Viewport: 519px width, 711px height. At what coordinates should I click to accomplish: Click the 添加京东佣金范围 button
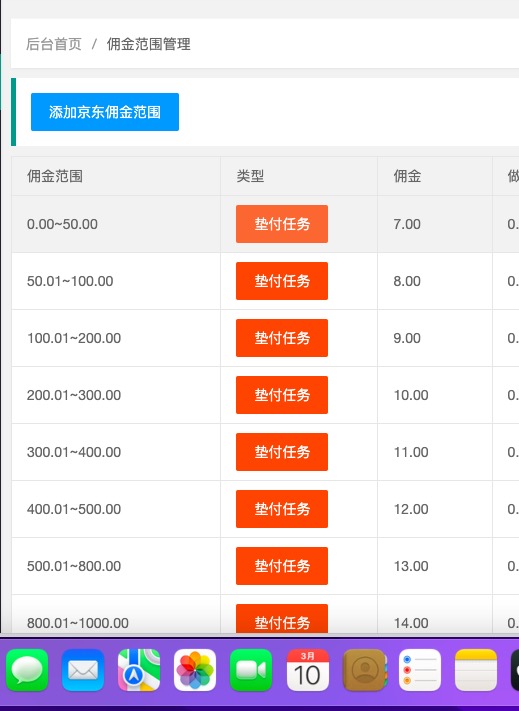click(x=105, y=112)
